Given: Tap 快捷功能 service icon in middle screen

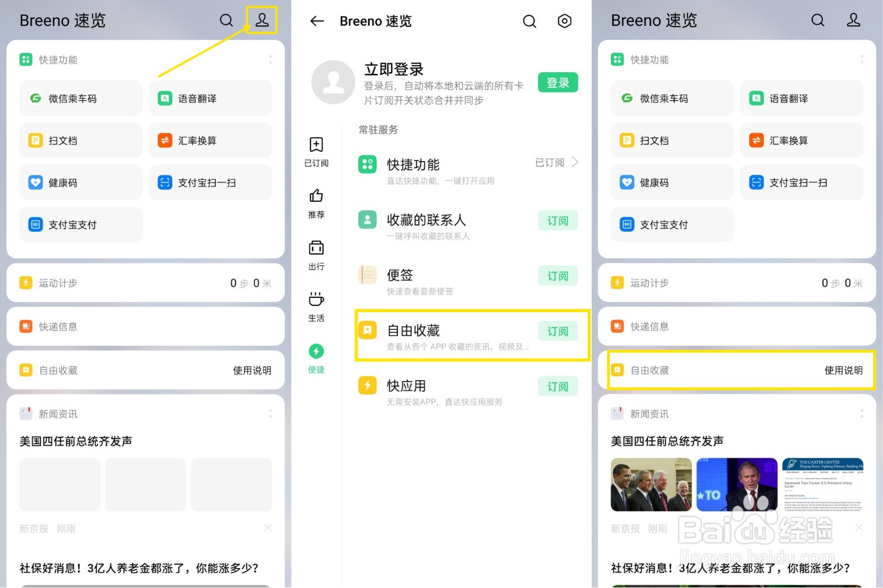Looking at the screenshot, I should pos(368,164).
